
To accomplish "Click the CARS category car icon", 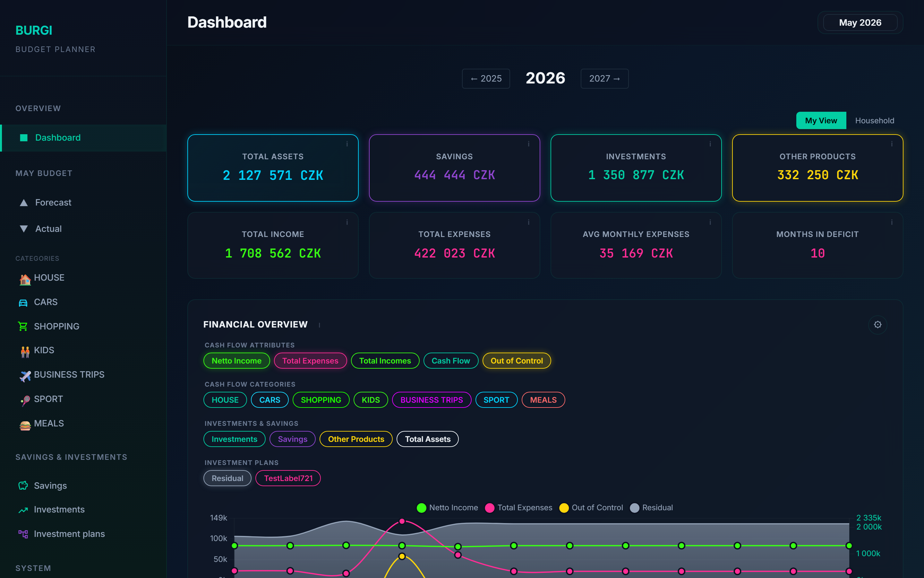I will pos(23,303).
